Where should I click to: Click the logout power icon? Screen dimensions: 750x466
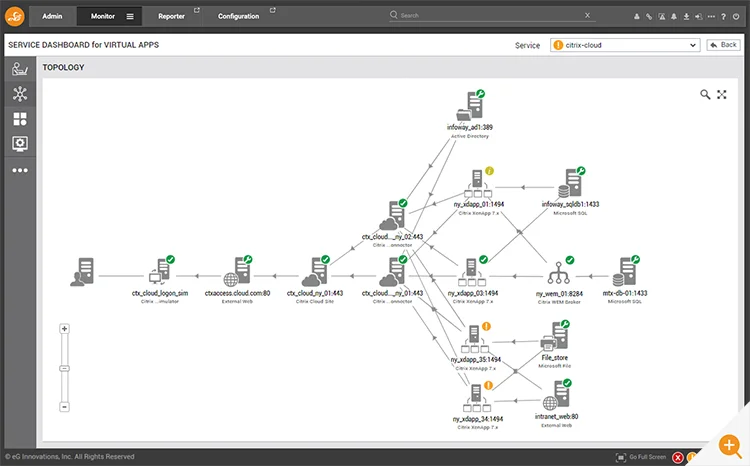(736, 17)
